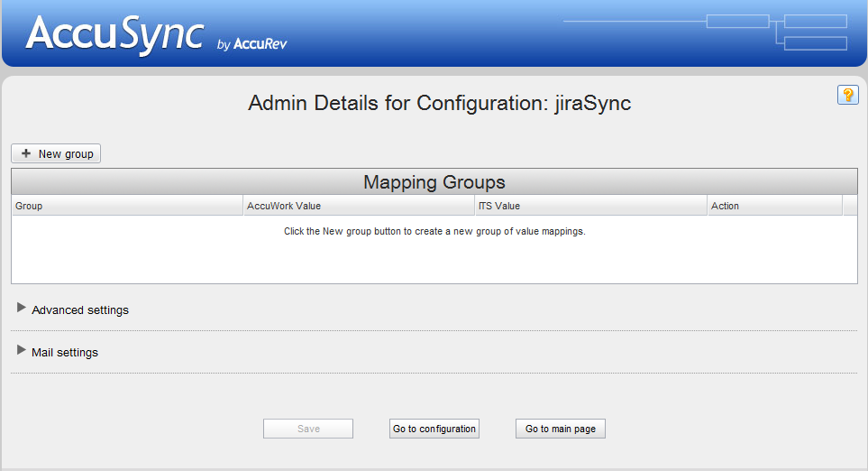Click the blank header cell right of Action
Screen dimensions: 868x471
pyautogui.click(x=850, y=206)
